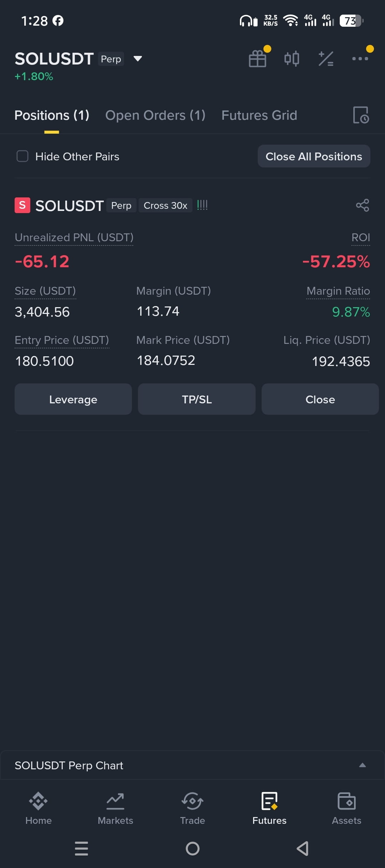Share the SOLUSDT position

(363, 205)
